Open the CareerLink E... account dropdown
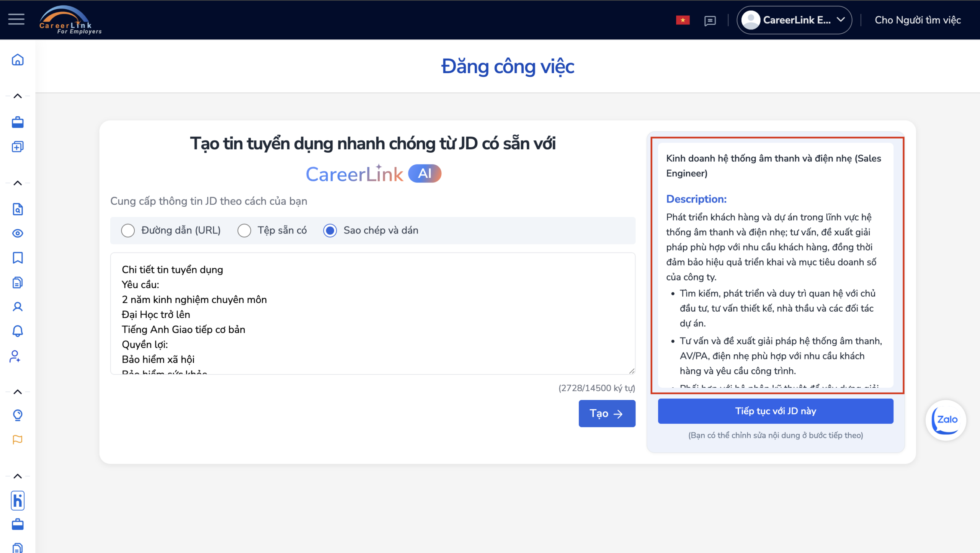Viewport: 980px width, 553px height. coord(794,20)
